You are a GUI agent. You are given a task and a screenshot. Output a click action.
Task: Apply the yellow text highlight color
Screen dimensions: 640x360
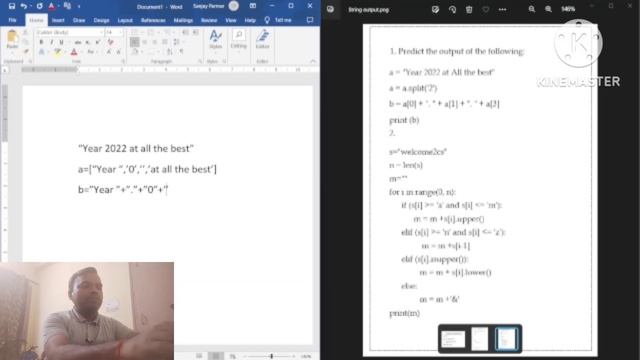click(x=58, y=52)
